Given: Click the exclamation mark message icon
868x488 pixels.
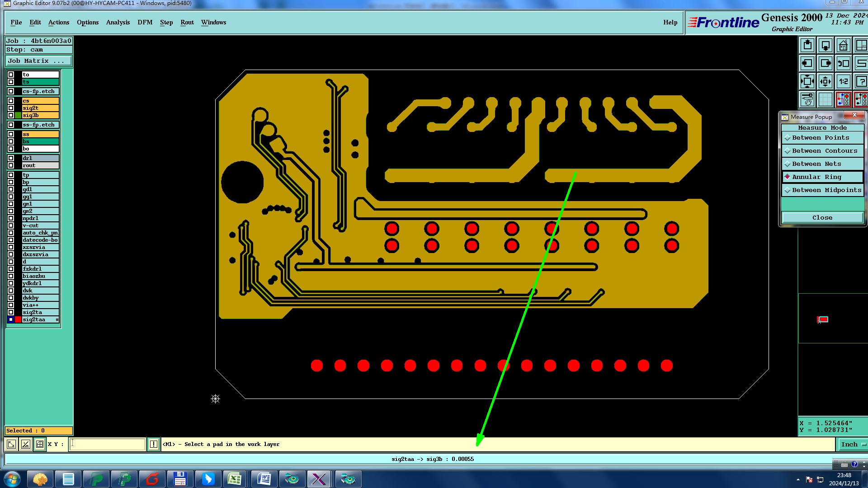Looking at the screenshot, I should point(154,444).
